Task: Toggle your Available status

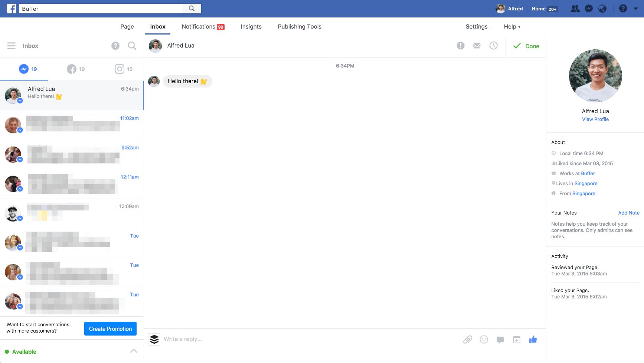Action: point(24,351)
